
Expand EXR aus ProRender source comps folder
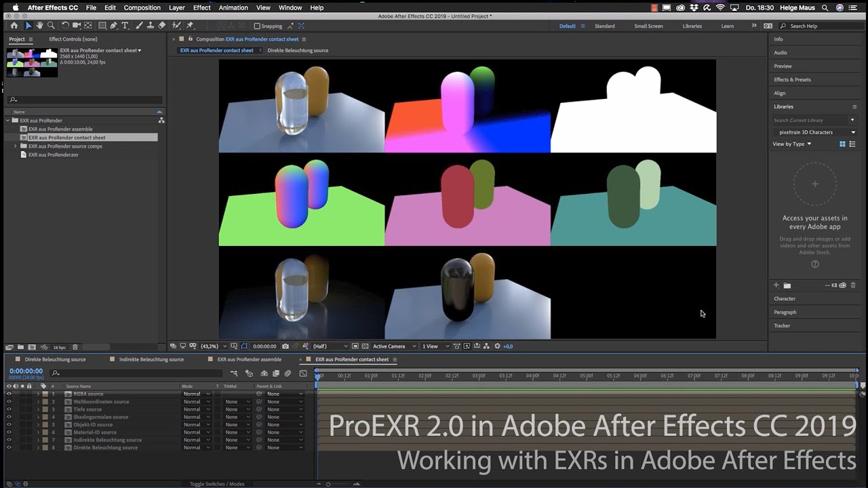click(15, 146)
